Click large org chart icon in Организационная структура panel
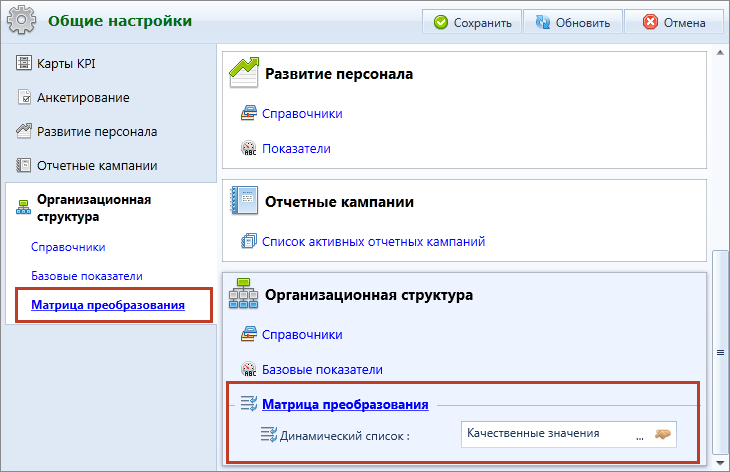Viewport: 730px width, 472px height. point(243,294)
